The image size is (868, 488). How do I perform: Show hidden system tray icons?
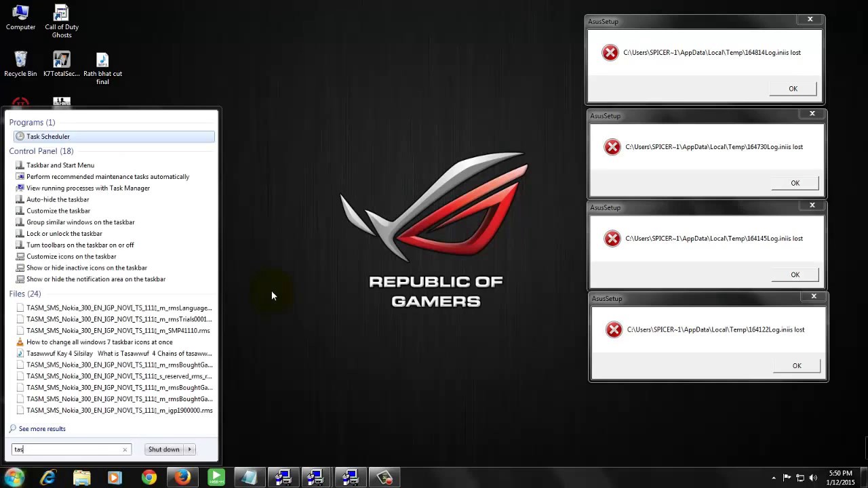774,478
